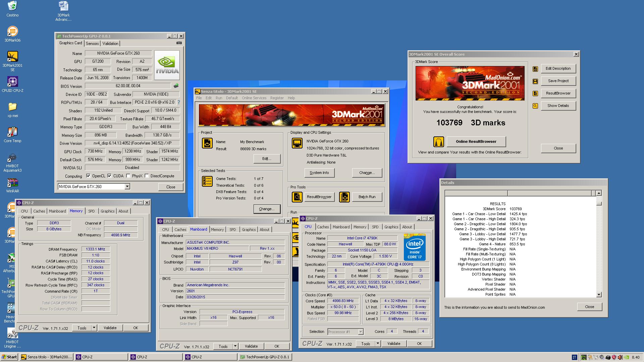Expand Tools dropdown arrow in Memory CPU-Z
The image size is (644, 362).
point(94,328)
